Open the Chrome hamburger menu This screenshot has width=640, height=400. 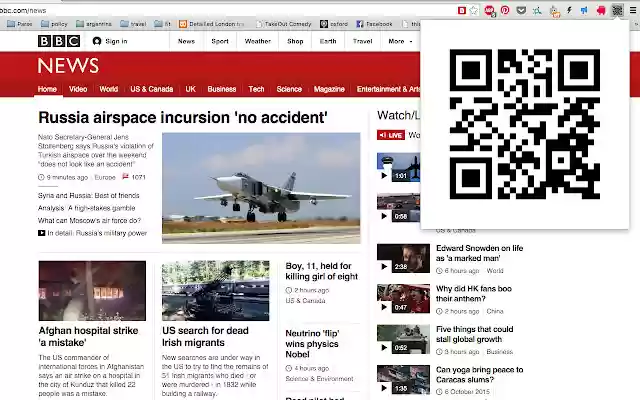point(632,9)
